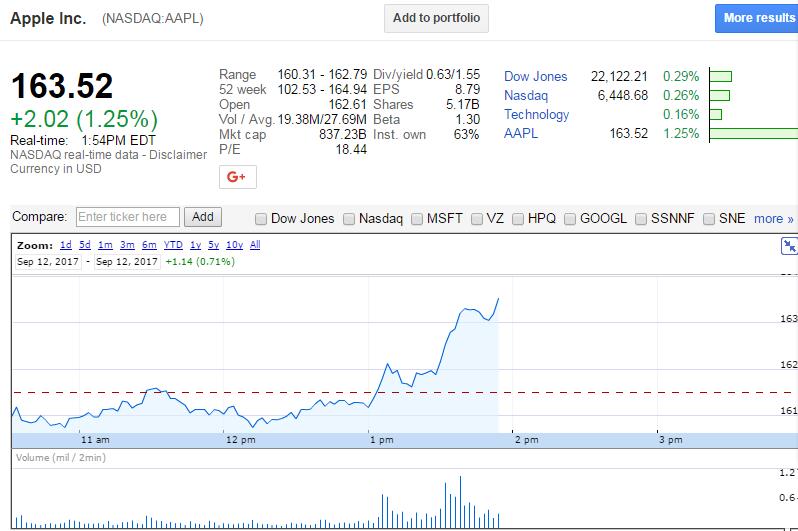Click the Dow Jones value 22,122.21
The height and width of the screenshot is (531, 798).
(x=619, y=76)
